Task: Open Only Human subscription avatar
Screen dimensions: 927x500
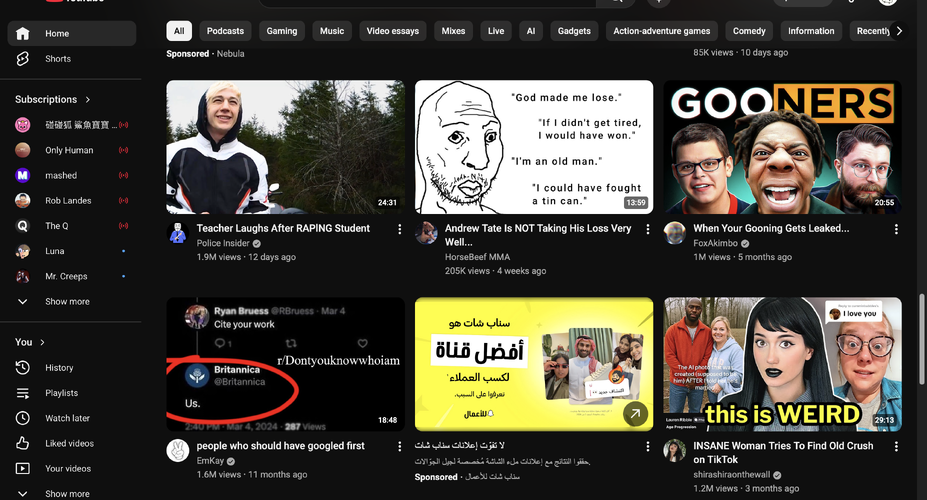Action: click(x=22, y=150)
